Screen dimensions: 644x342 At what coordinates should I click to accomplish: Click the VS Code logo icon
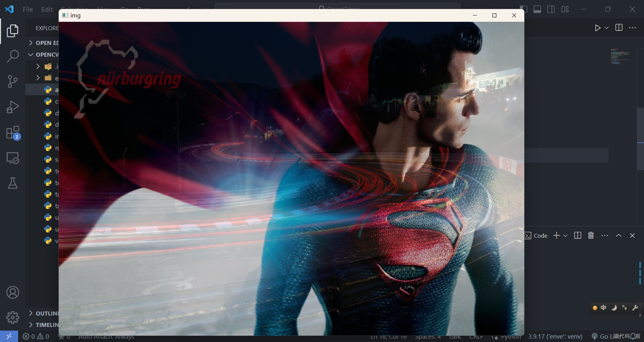9,9
